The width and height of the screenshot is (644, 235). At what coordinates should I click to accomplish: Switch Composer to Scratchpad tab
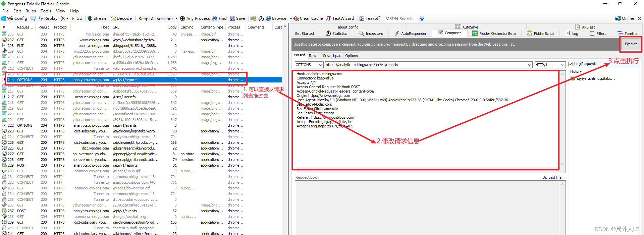(332, 56)
